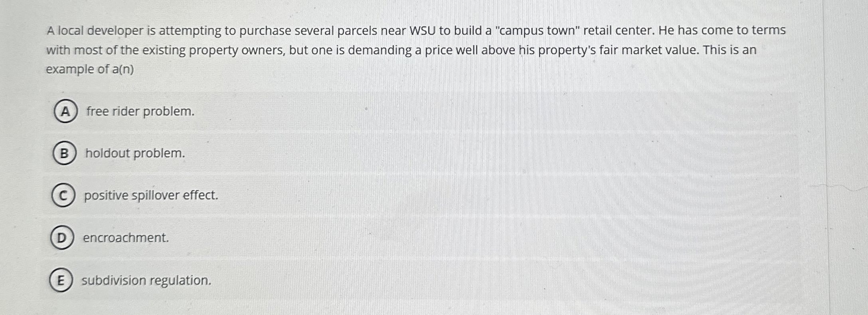Click the text 'positive spillover effect'
868x315 pixels.
(x=150, y=196)
